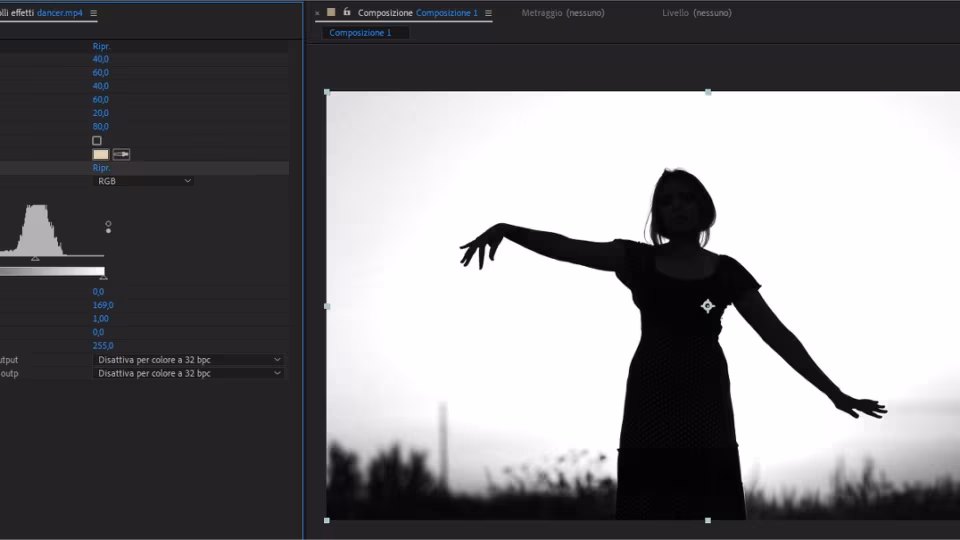Click the bottom-center layer handle in the viewer
Image resolution: width=960 pixels, height=540 pixels.
(708, 520)
